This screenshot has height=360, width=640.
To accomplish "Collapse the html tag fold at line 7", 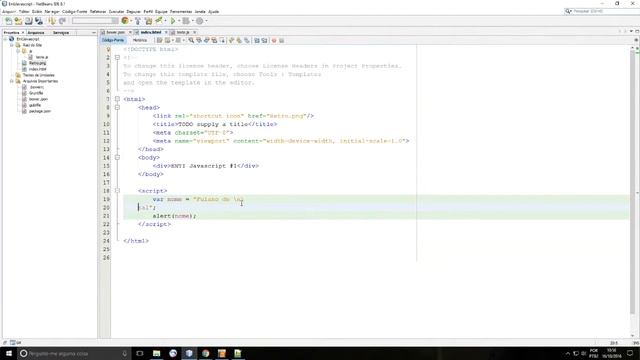I will pyautogui.click(x=117, y=99).
